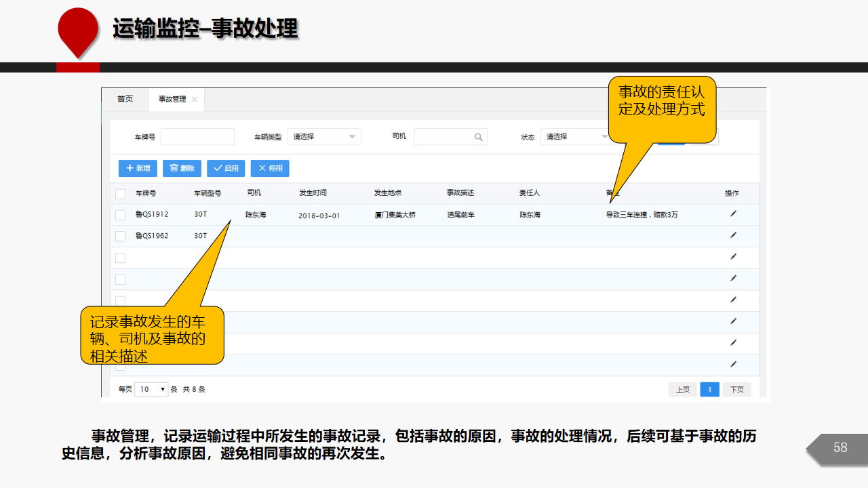The width and height of the screenshot is (868, 488).
Task: Click the 新增 button
Action: [138, 168]
